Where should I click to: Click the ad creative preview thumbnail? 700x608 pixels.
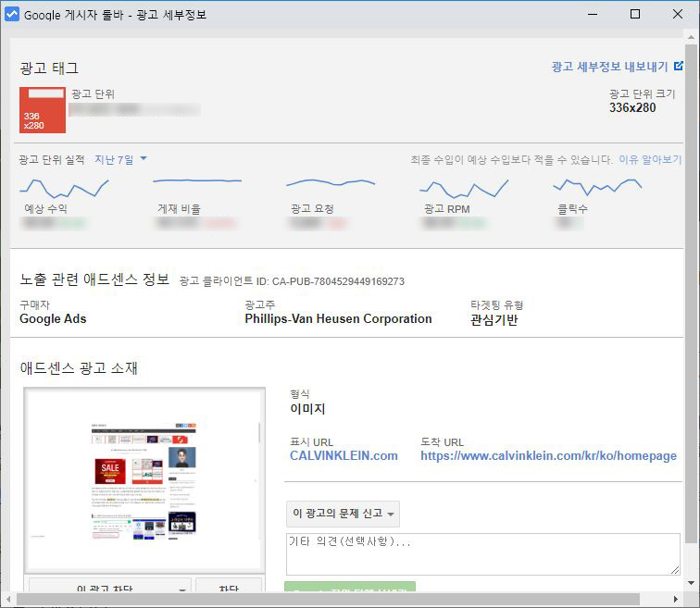(x=144, y=480)
